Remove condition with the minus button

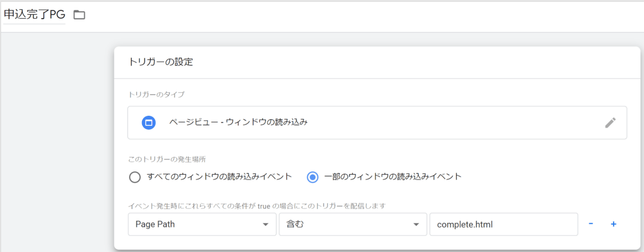(x=591, y=224)
